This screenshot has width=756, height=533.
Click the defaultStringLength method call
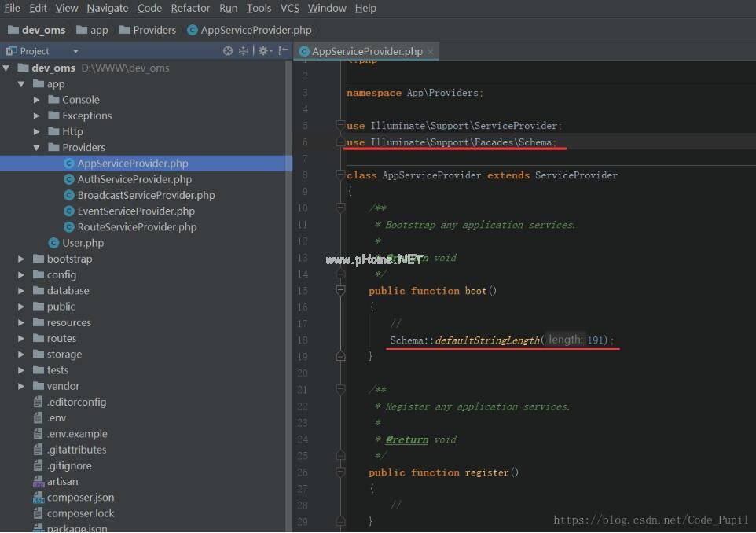pyautogui.click(x=487, y=340)
